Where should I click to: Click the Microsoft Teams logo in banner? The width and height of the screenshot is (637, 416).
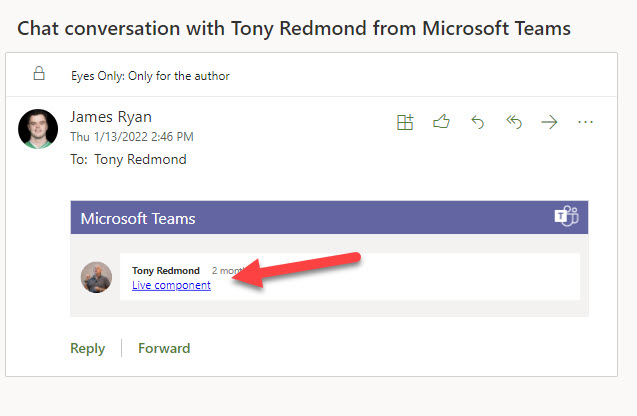(567, 216)
